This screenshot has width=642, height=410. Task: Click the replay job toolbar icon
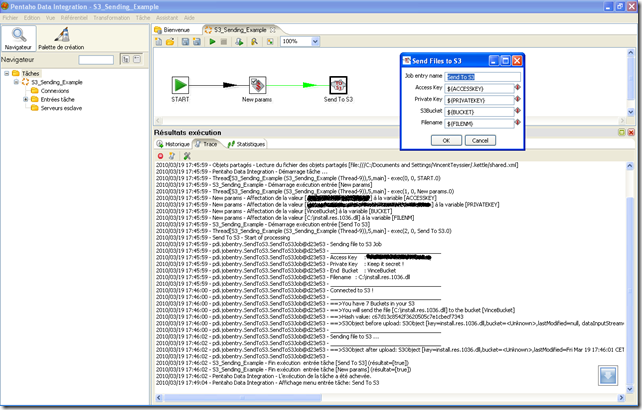click(x=239, y=41)
